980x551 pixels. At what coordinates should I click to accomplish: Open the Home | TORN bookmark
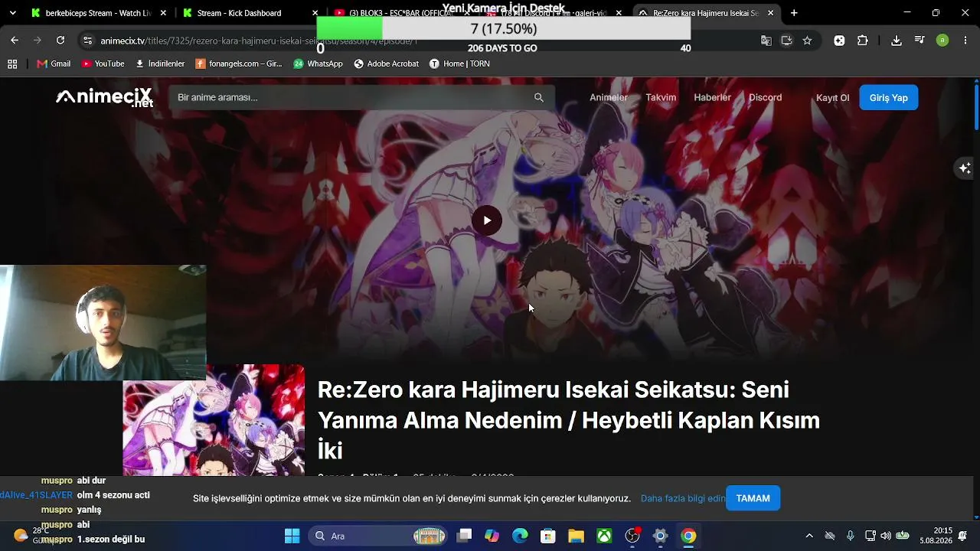click(459, 64)
